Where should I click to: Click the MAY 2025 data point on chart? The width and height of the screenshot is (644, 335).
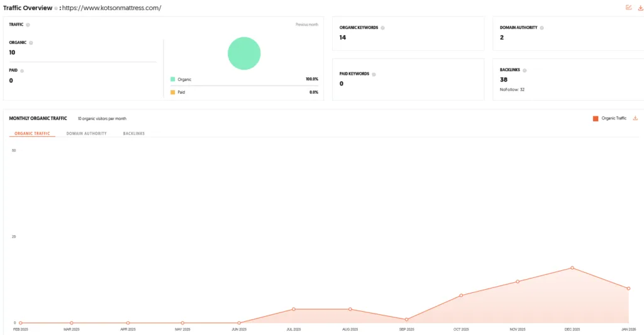click(x=182, y=323)
